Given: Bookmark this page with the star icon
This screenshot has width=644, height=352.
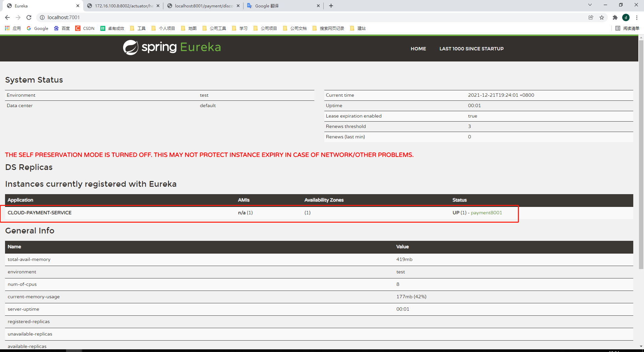Looking at the screenshot, I should point(602,17).
